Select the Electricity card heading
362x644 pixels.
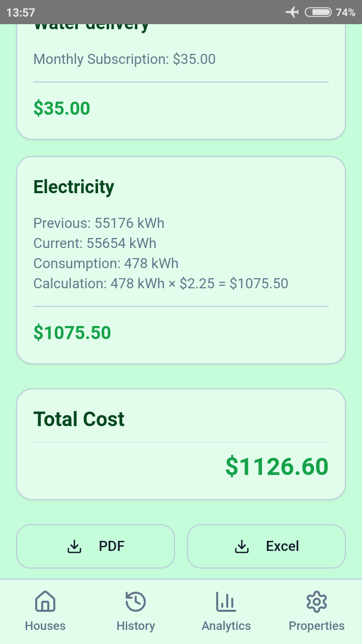pyautogui.click(x=74, y=187)
